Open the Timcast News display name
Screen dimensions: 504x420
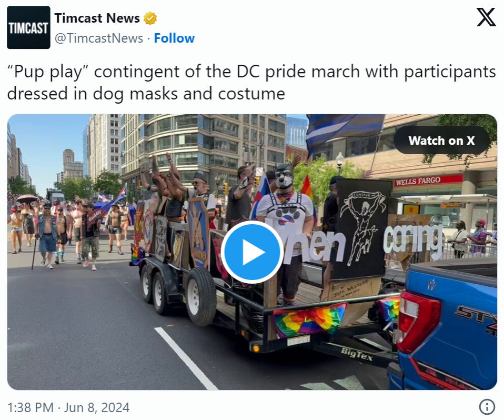97,18
